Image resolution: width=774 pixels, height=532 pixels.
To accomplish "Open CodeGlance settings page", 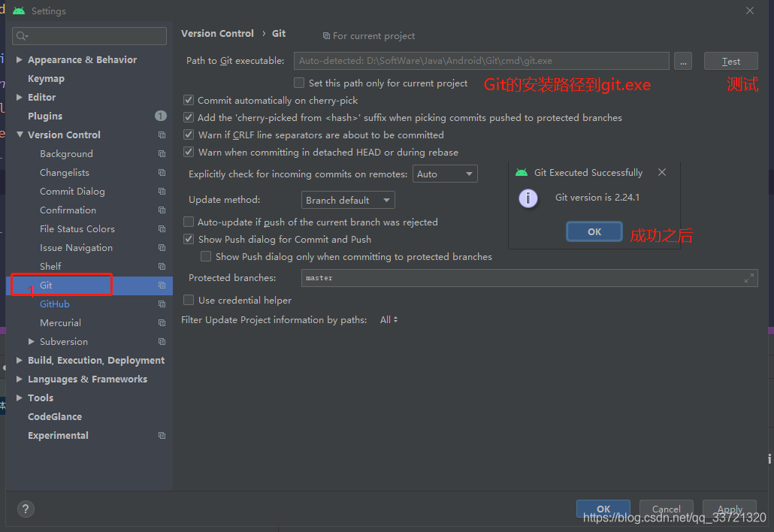I will (x=55, y=416).
